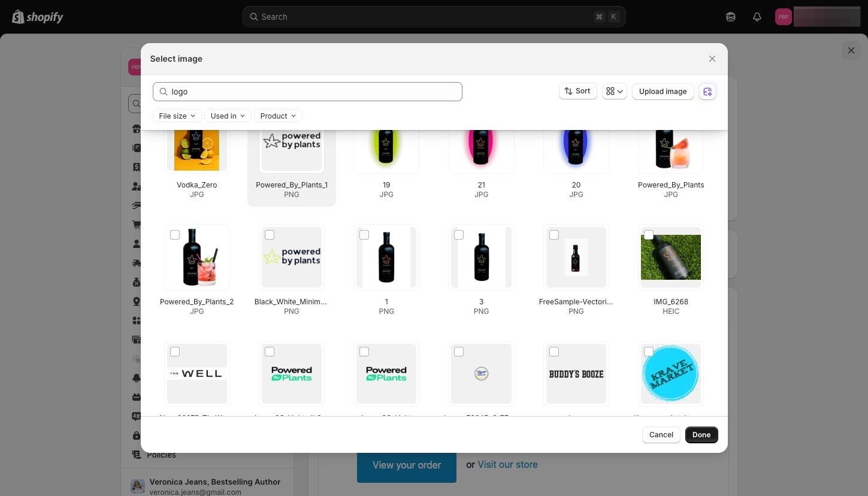Image resolution: width=868 pixels, height=496 pixels.
Task: Click the X button outside the dialog, top-right
Action: (x=851, y=50)
